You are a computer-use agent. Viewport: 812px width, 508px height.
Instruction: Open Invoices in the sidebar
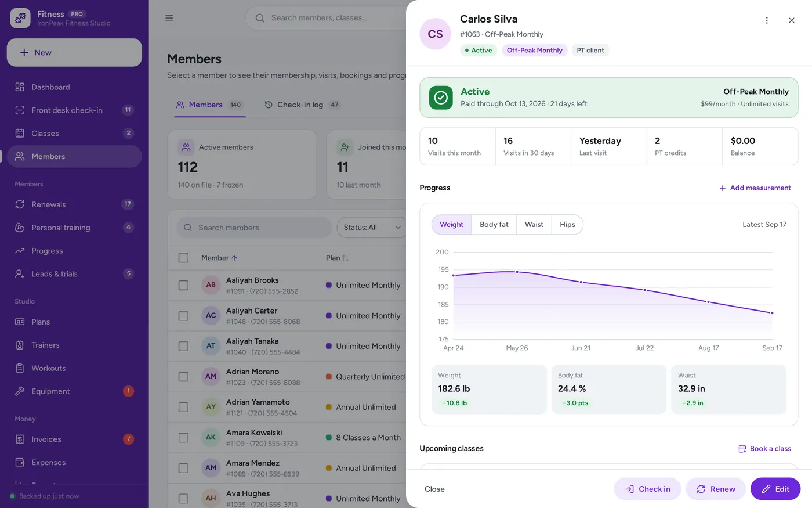pos(74,439)
